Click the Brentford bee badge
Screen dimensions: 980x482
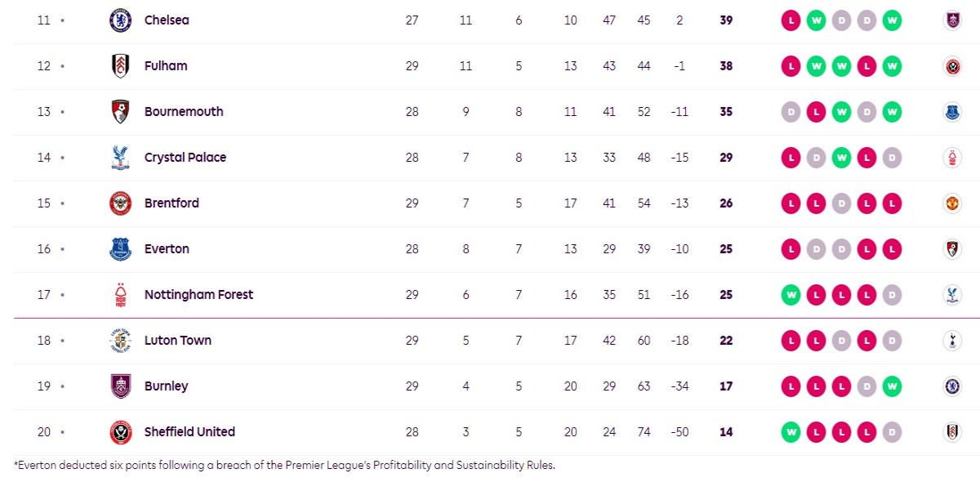click(120, 203)
